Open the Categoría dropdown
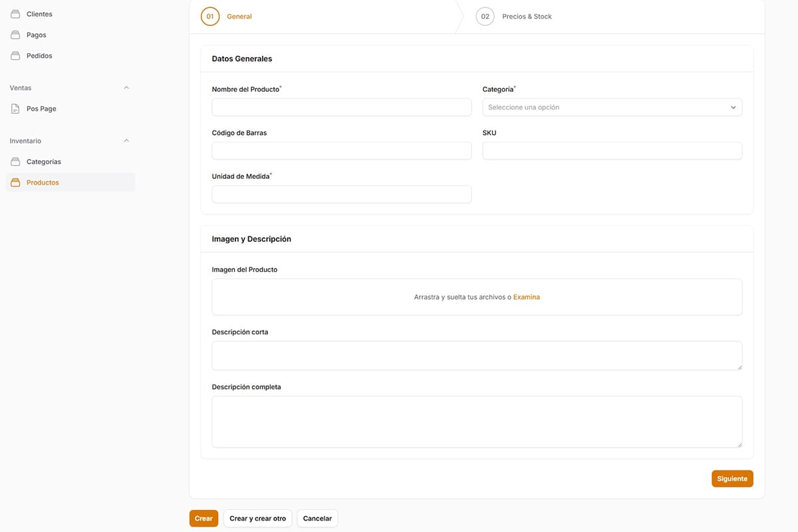This screenshot has width=798, height=532. pos(612,107)
